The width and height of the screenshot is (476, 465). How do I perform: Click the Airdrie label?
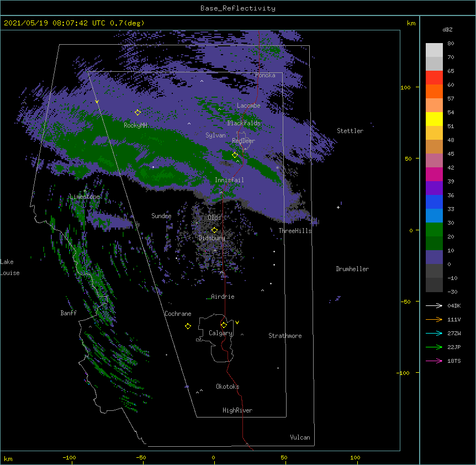click(223, 297)
